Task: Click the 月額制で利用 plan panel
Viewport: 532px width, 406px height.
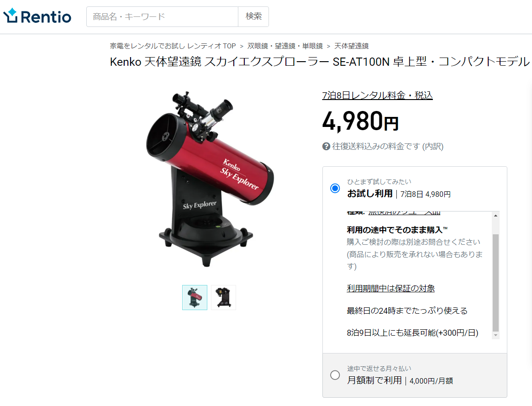Action: point(415,375)
